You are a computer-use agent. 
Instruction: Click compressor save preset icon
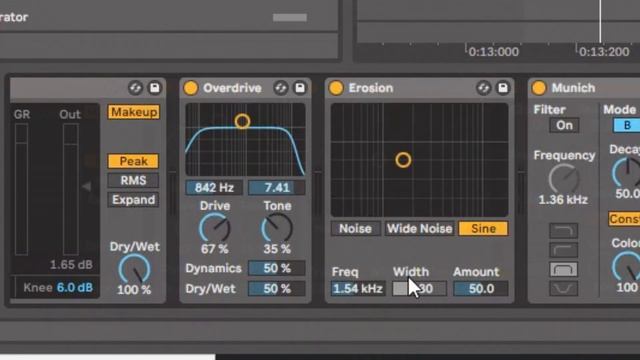tap(155, 88)
